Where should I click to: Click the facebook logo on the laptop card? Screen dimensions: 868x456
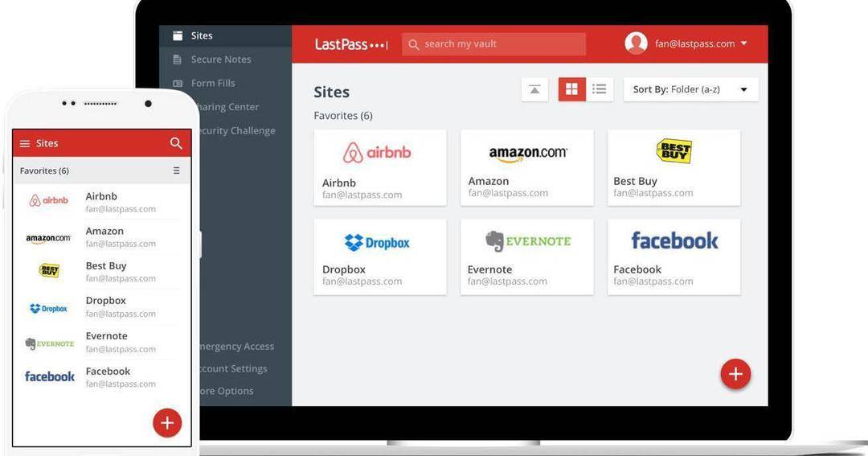click(x=674, y=240)
